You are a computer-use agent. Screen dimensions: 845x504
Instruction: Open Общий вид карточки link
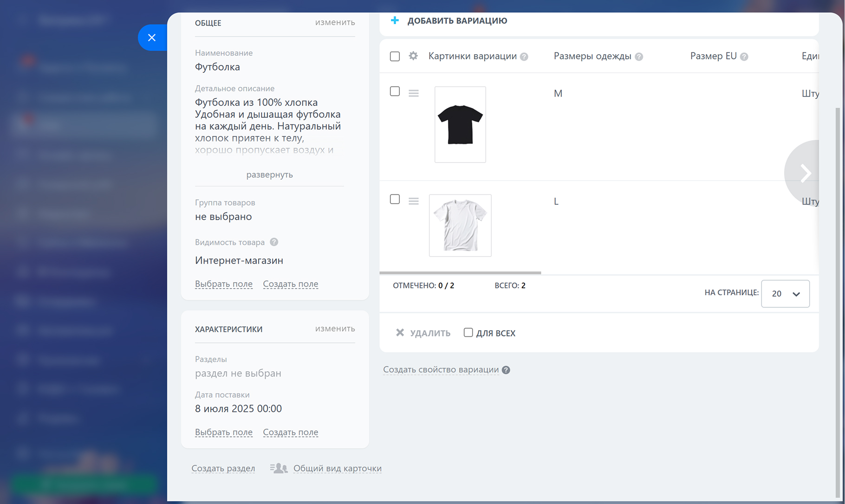coord(338,468)
